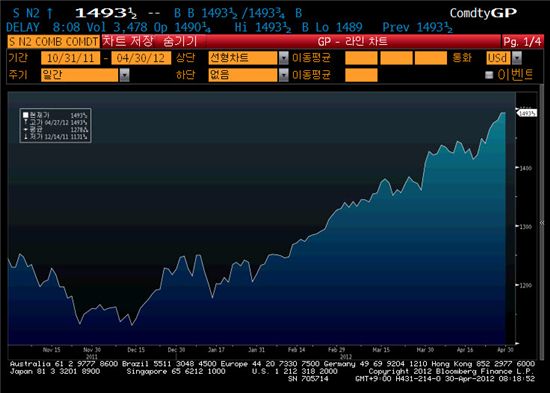The width and height of the screenshot is (550, 393).
Task: Open the Pg. 1/4 page indicator
Action: tap(523, 42)
